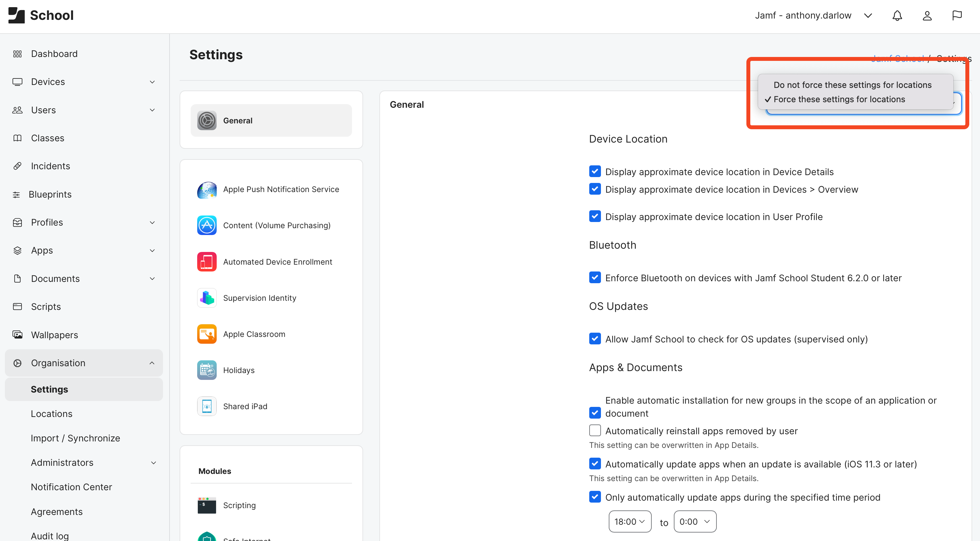Viewport: 980px width, 541px height.
Task: Open Notification Center menu item
Action: click(72, 487)
